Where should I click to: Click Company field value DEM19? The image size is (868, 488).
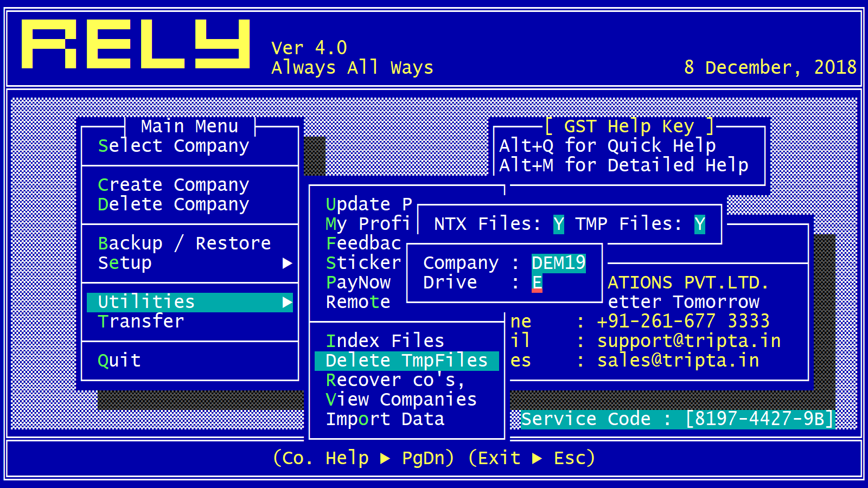click(559, 263)
